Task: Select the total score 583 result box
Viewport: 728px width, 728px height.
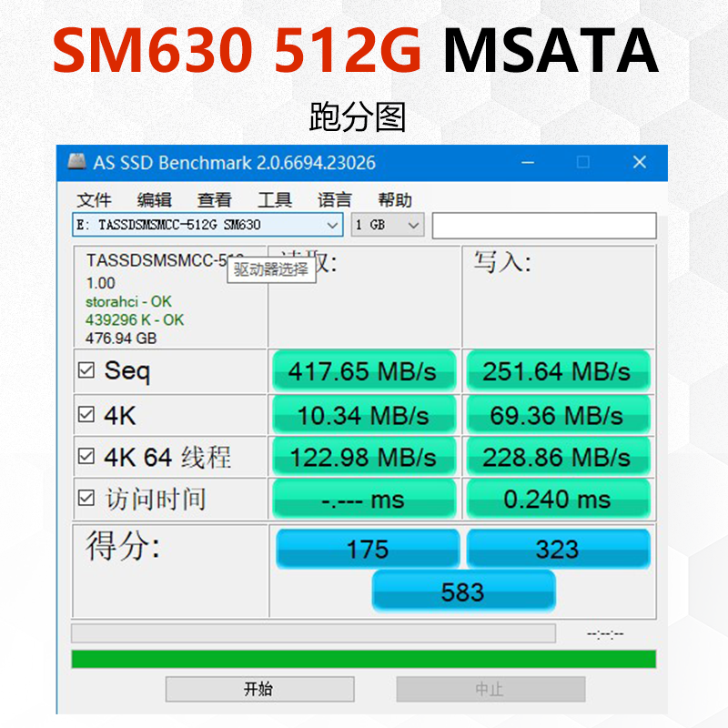Action: coord(463,592)
